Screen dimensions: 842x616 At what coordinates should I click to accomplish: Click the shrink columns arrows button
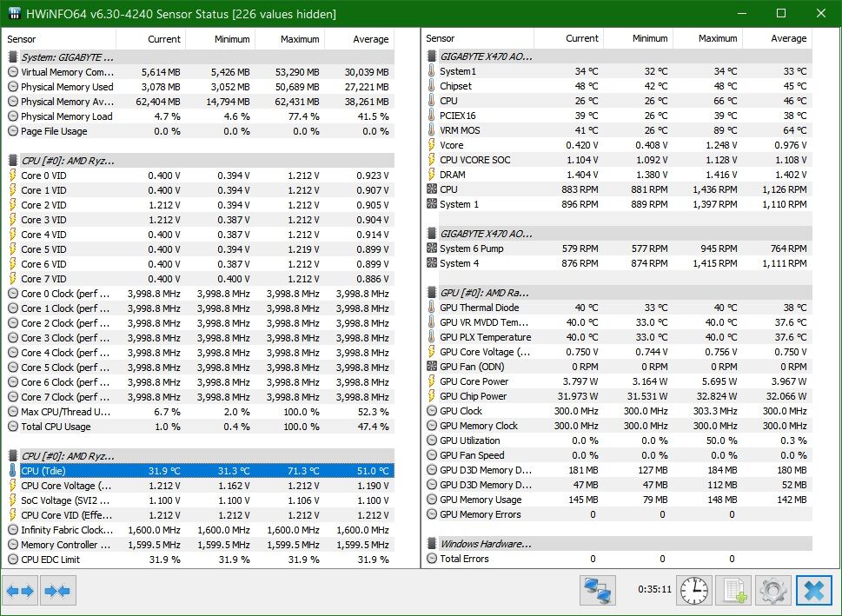click(57, 591)
